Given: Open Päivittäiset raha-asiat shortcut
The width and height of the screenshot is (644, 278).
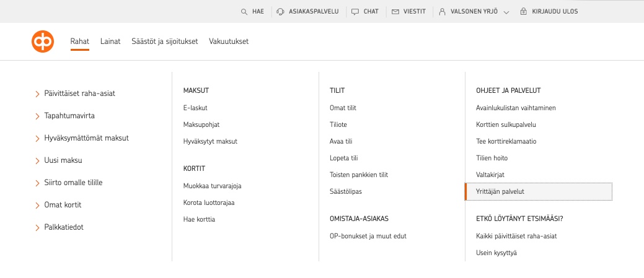Looking at the screenshot, I should (x=79, y=93).
